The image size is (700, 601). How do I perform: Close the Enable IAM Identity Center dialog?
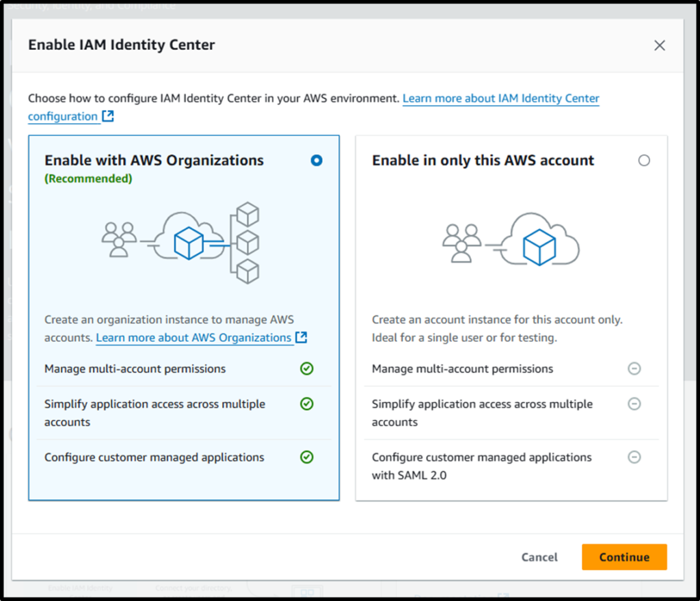coord(659,45)
